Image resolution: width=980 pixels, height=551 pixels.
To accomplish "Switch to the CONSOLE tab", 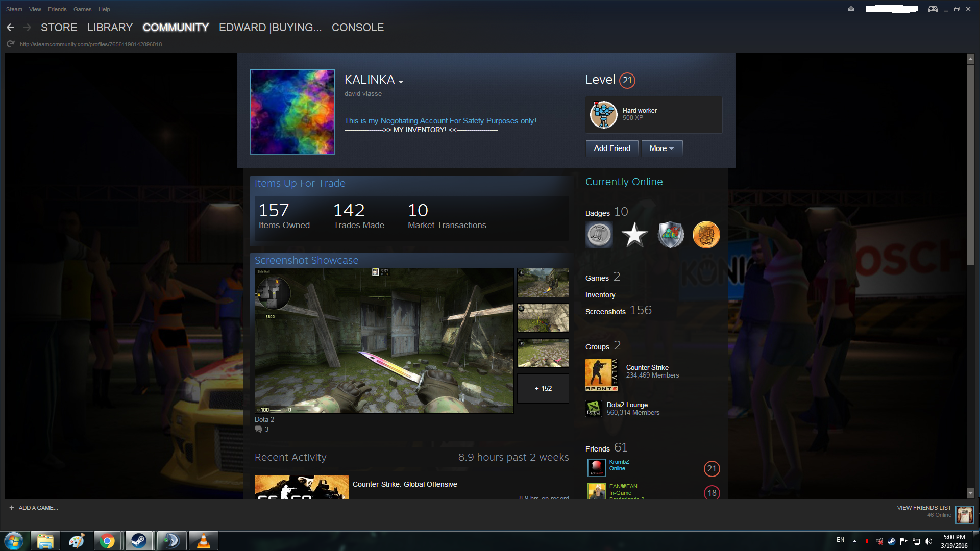I will (358, 28).
